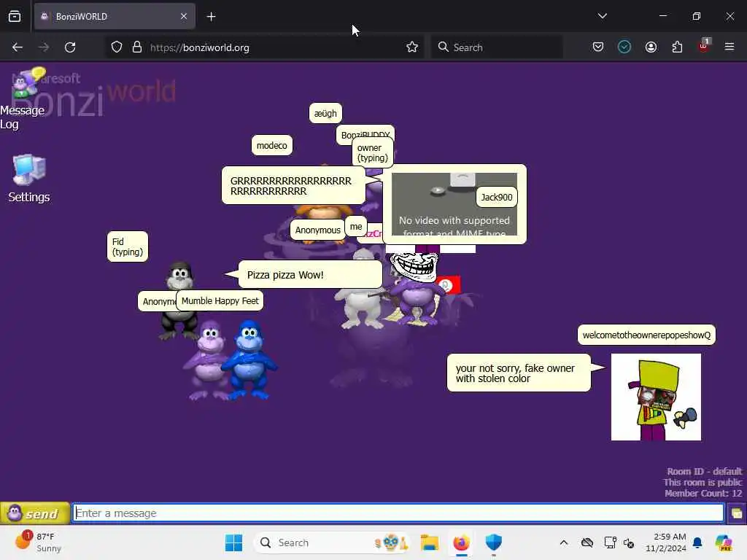The width and height of the screenshot is (747, 560).
Task: Click the green-hat character image
Action: [x=656, y=397]
